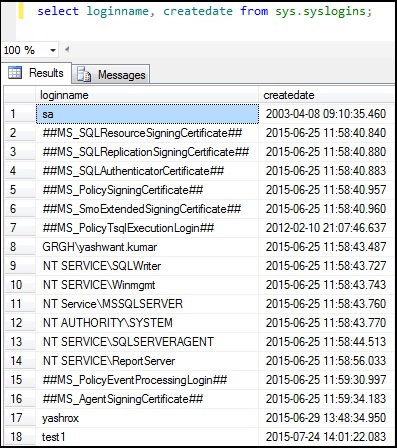Select the sa login cell
Viewport: 397px width, 448px height.
pos(147,114)
